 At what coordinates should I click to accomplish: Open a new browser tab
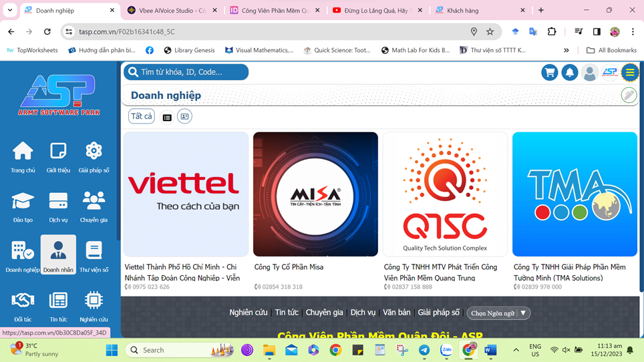point(541,10)
